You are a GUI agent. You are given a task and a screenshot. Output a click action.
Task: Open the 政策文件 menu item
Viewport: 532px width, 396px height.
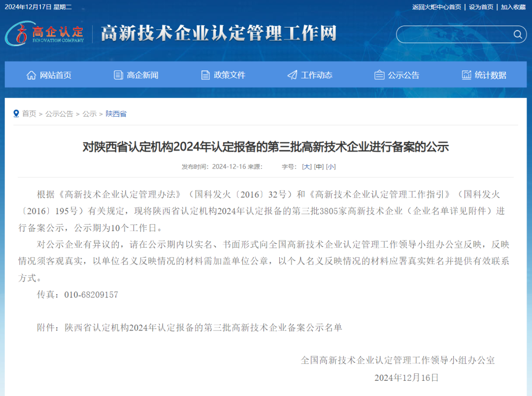coord(229,75)
